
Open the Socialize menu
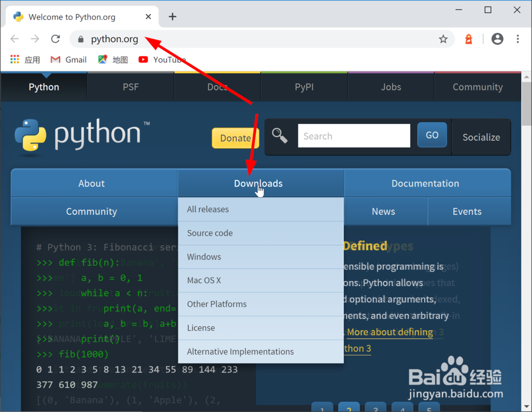(x=481, y=137)
